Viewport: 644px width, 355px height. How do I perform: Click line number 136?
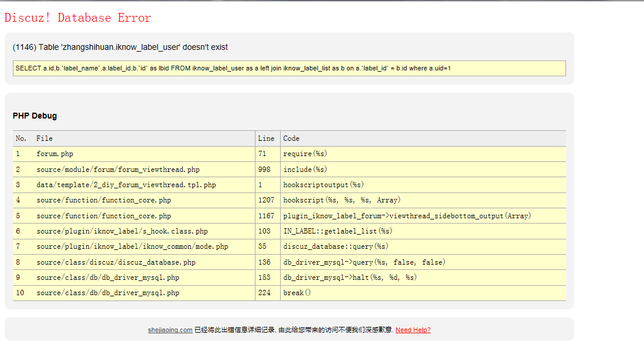(x=264, y=262)
